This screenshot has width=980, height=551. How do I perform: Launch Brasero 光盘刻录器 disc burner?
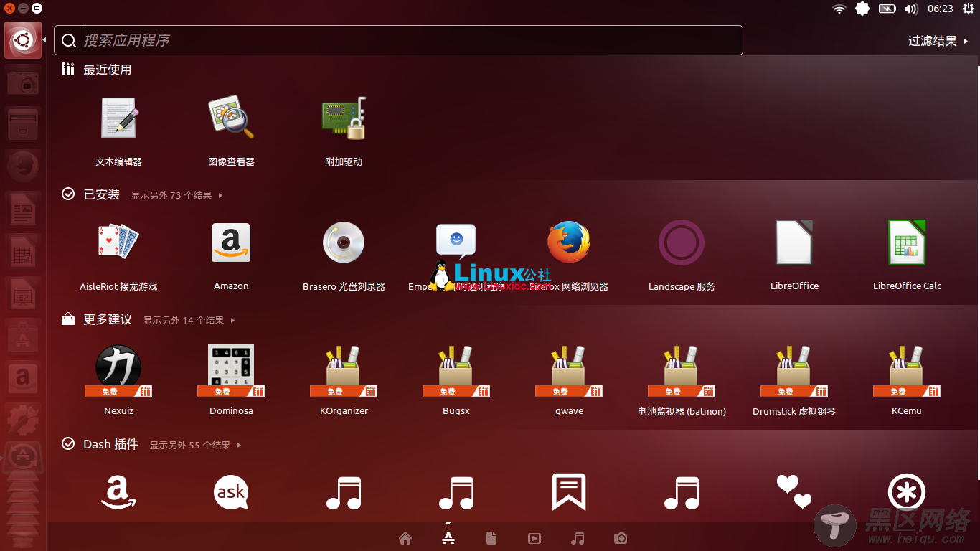pyautogui.click(x=344, y=242)
